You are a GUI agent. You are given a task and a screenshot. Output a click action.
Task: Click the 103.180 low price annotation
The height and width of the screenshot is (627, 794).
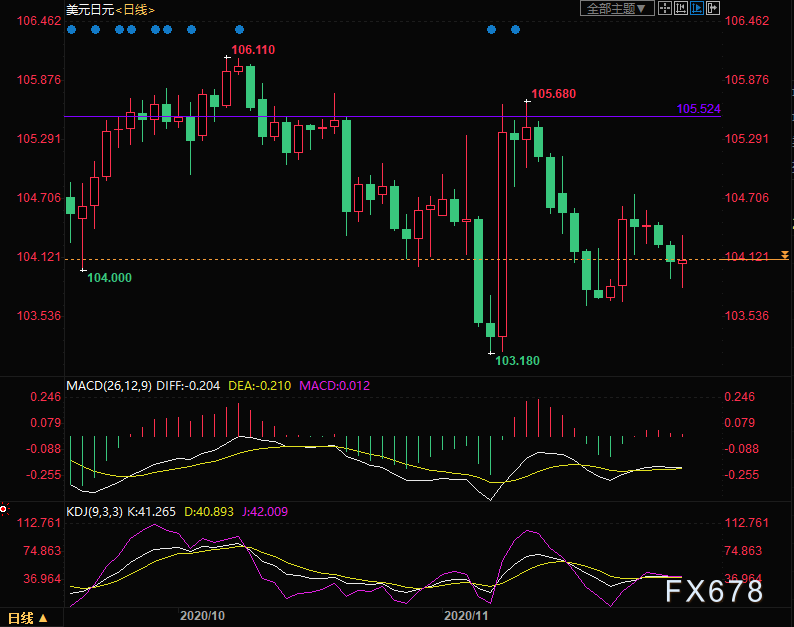coord(517,359)
